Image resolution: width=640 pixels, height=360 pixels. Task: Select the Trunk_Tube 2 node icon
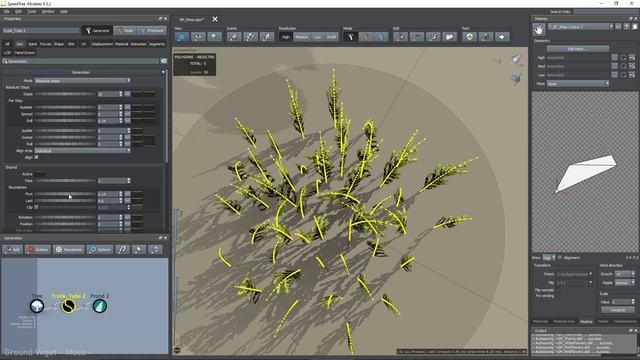(68, 306)
